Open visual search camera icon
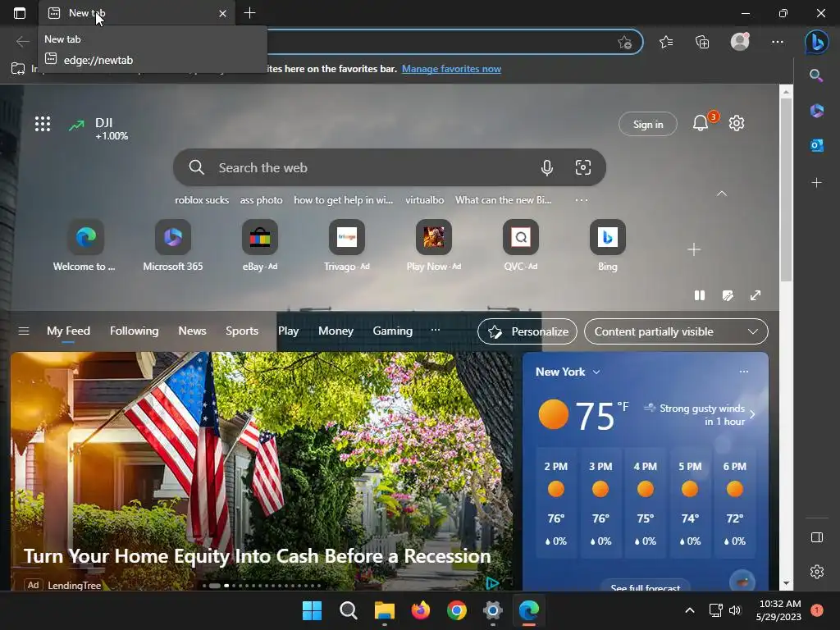The image size is (840, 630). point(583,167)
